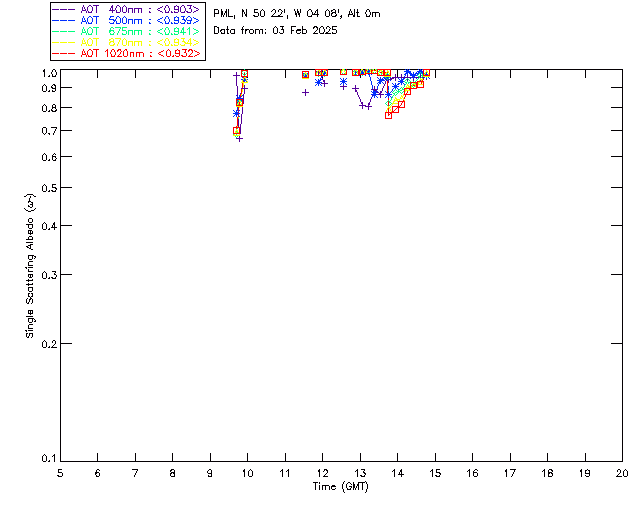The height and width of the screenshot is (512, 640).
Task: Click the lowest red square marker near 14h
Action: coord(388,116)
